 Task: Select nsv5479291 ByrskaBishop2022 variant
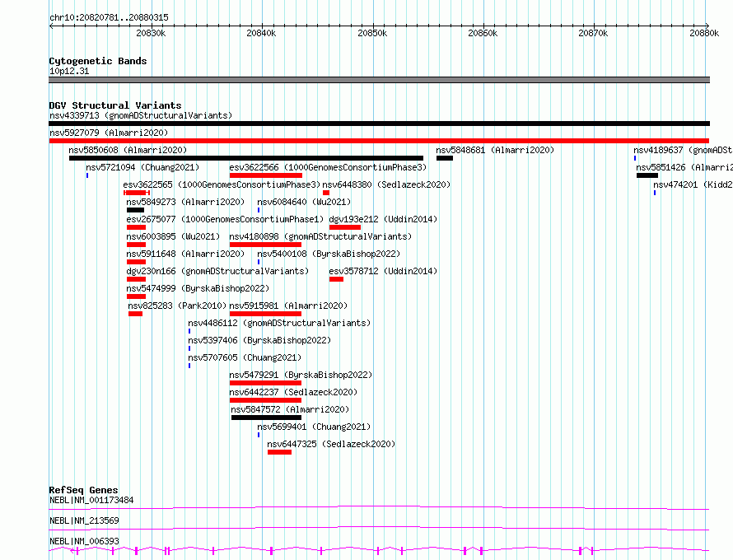click(301, 375)
